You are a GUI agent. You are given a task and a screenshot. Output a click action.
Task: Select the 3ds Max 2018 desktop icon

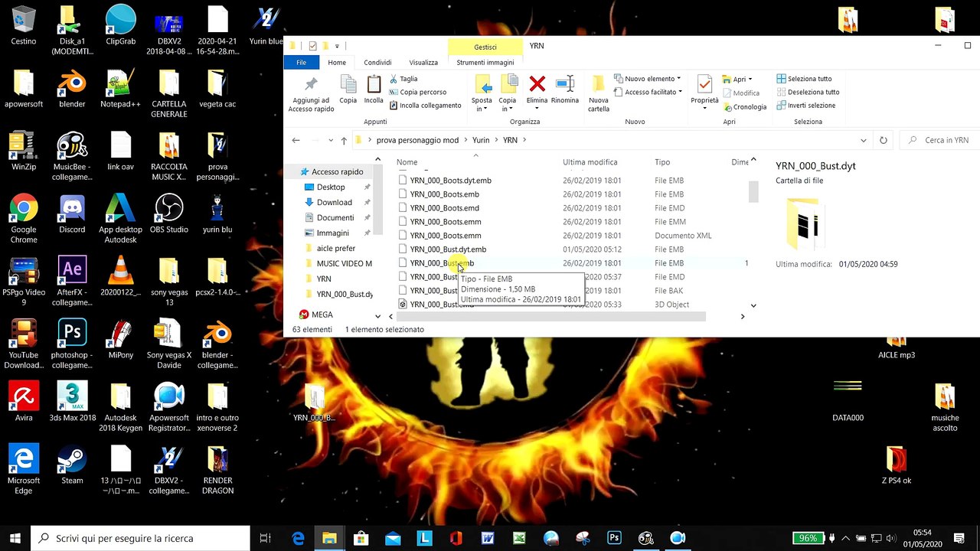72,403
